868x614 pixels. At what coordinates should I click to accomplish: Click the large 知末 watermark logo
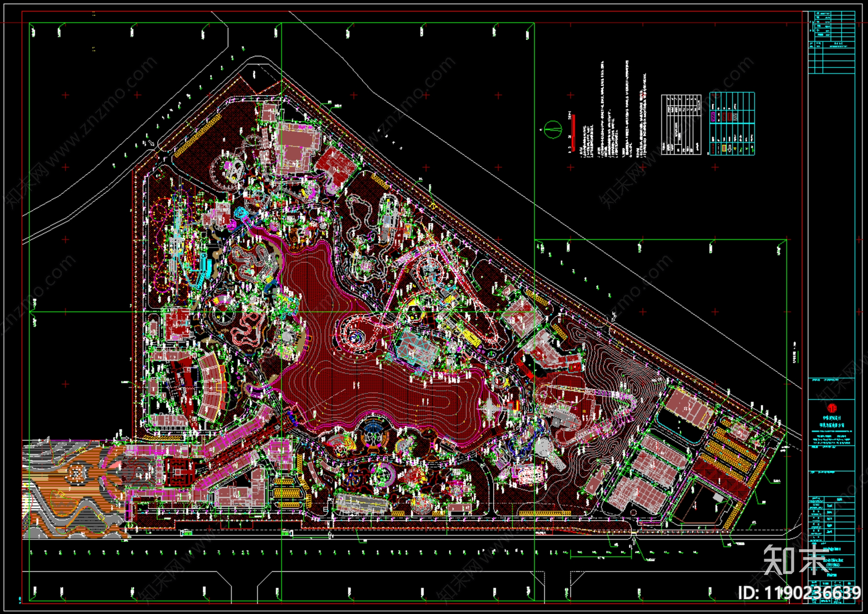click(796, 560)
